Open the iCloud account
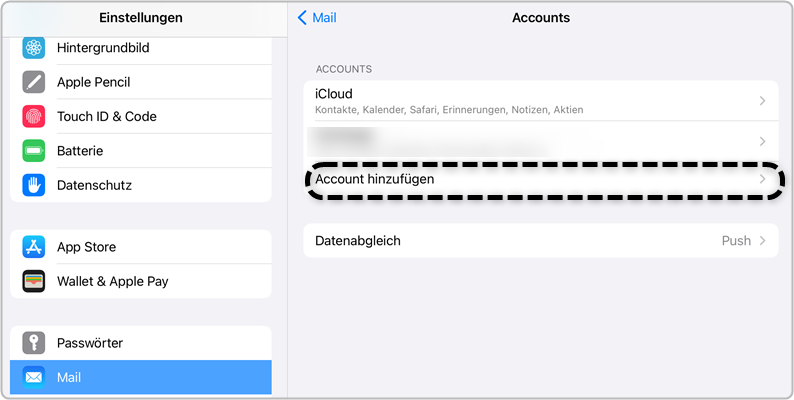 541,101
